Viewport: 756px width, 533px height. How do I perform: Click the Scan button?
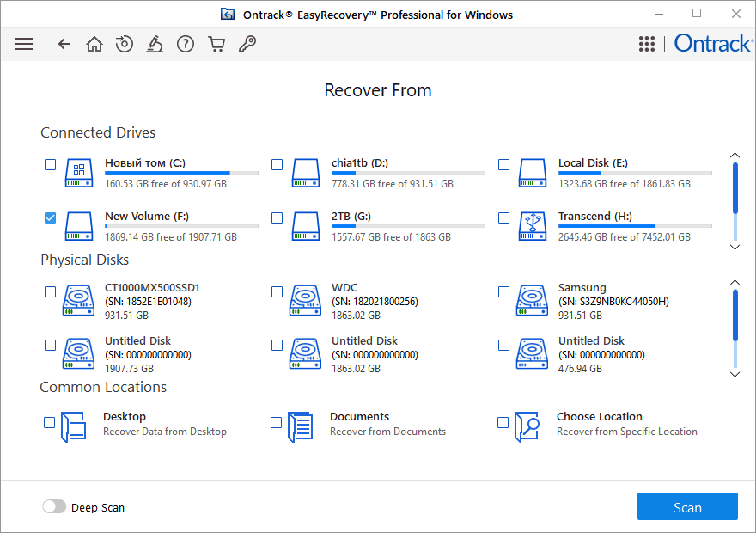687,507
